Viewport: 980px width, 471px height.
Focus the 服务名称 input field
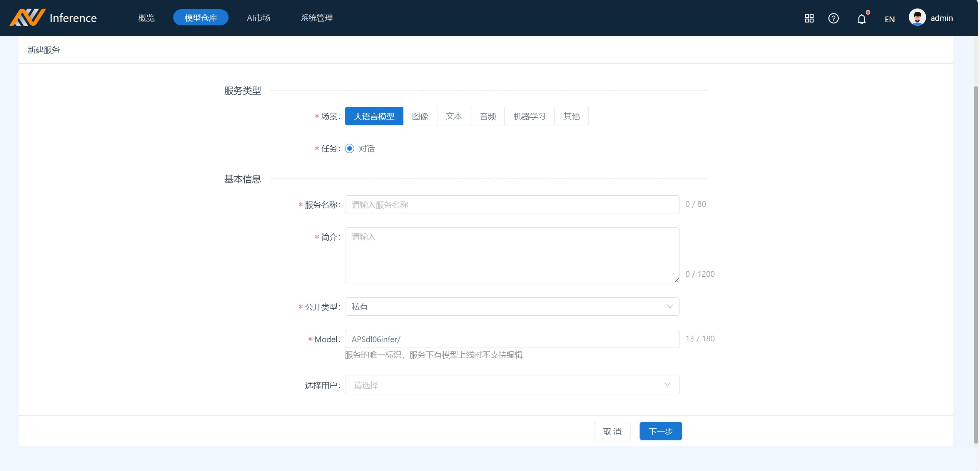512,205
